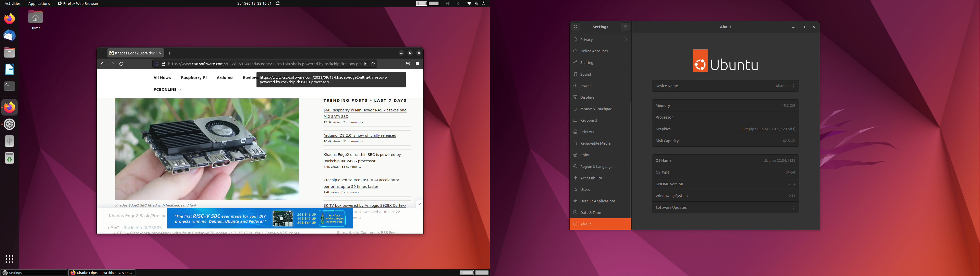This screenshot has height=276, width=980.
Task: Close the Khadas Edge2 Firefox tab
Action: (160, 53)
